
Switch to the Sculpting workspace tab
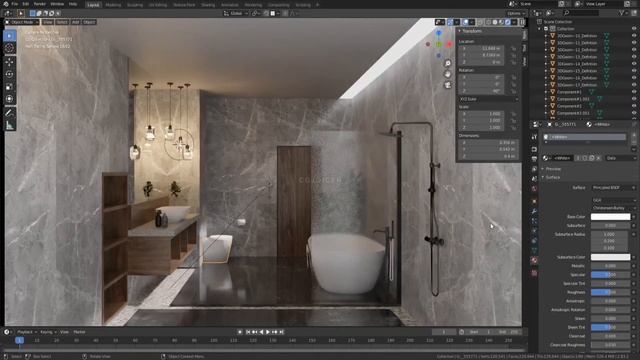coord(135,5)
